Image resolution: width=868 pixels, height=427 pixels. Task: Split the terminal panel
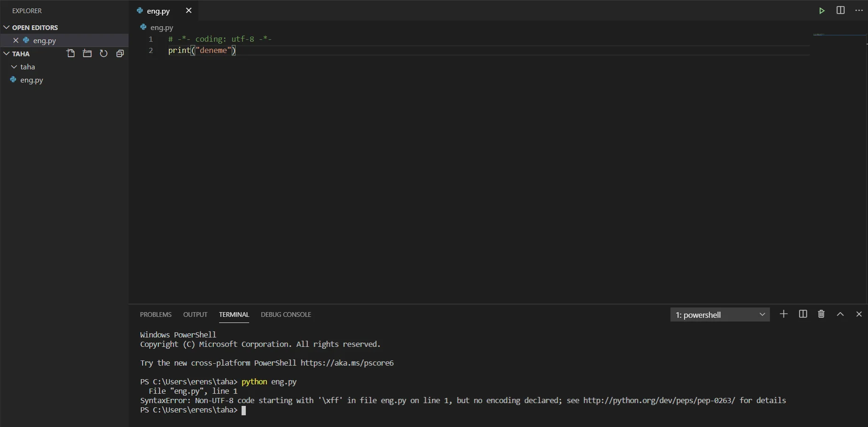point(803,314)
